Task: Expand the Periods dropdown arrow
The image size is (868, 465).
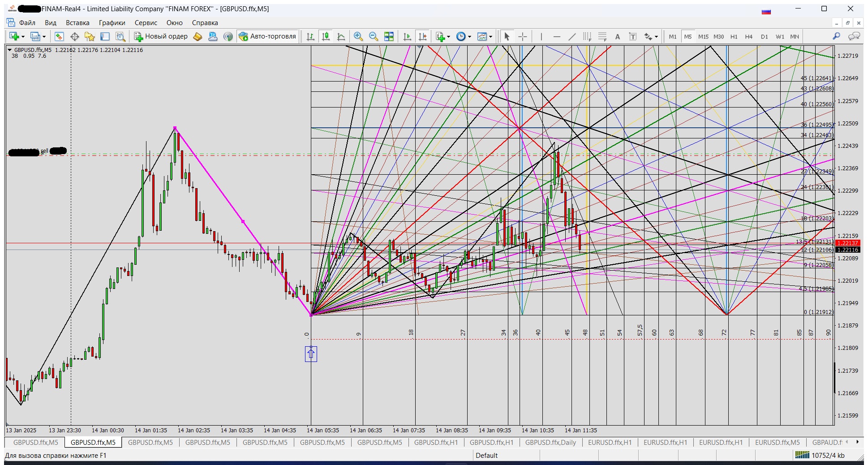Action: pyautogui.click(x=469, y=37)
